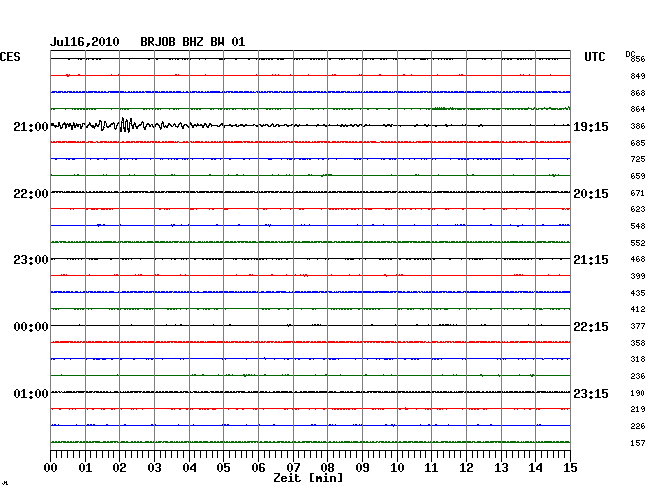Viewport: 650px width, 494px height.
Task: Select the 22:15 UTC time label
Action: (x=591, y=327)
